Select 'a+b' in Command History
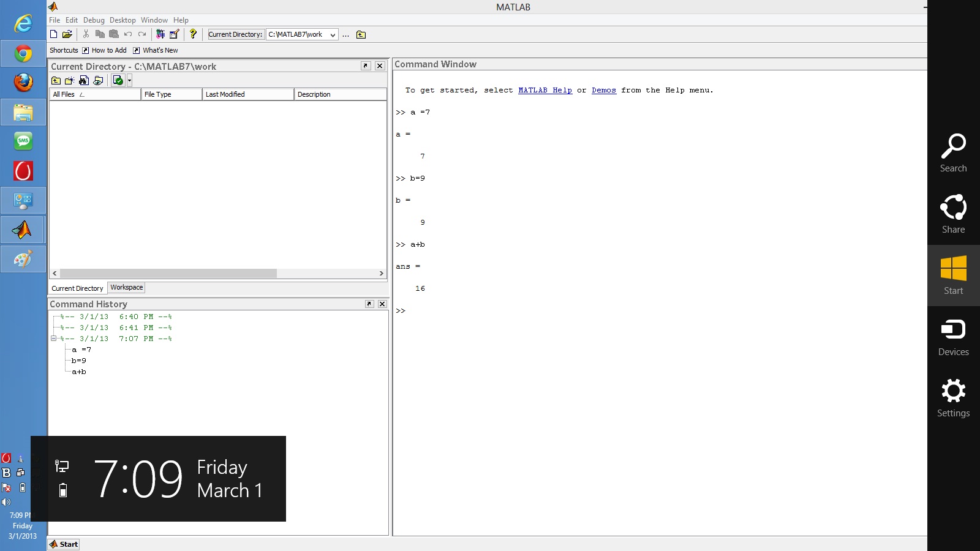980x551 pixels. pos(79,372)
